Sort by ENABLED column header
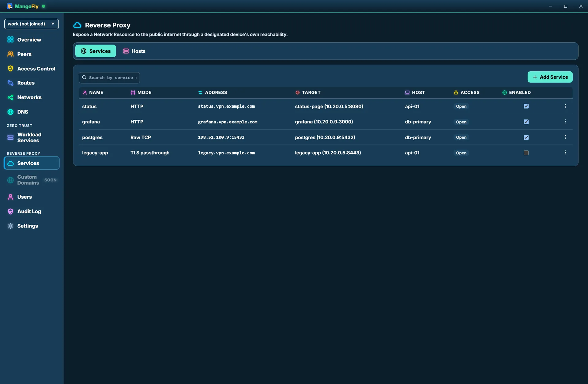The image size is (588, 384). point(517,92)
